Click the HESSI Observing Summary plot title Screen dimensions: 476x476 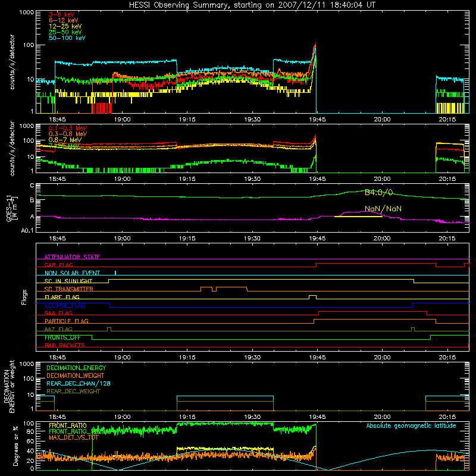pyautogui.click(x=252, y=5)
